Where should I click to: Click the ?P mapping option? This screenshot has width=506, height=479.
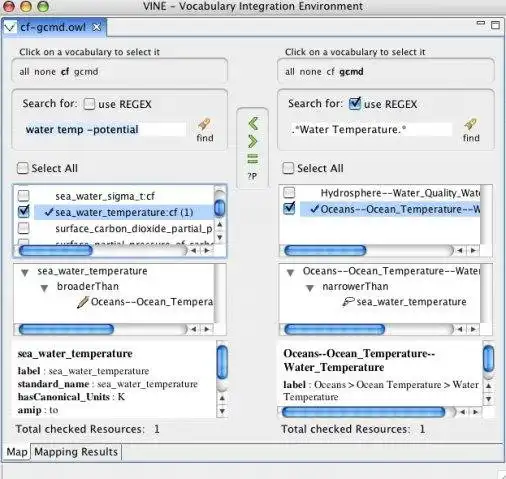pyautogui.click(x=252, y=176)
